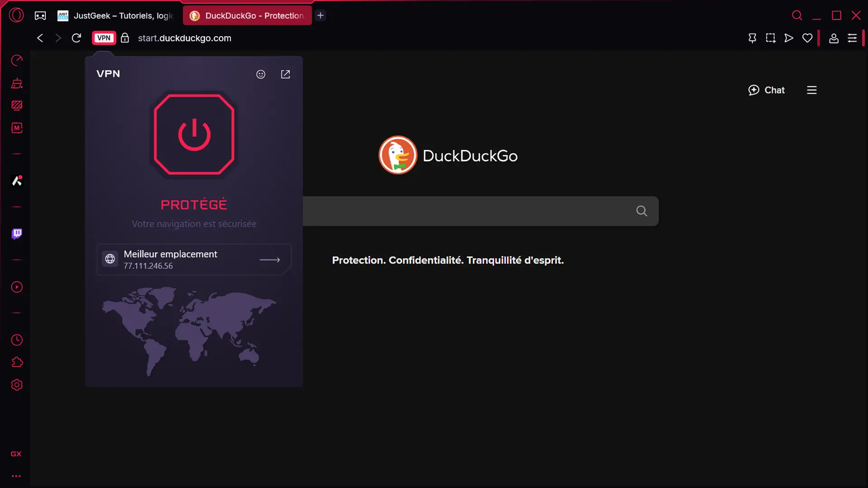The image size is (868, 488).
Task: Open the Opera GX main menu logo
Action: tap(16, 15)
